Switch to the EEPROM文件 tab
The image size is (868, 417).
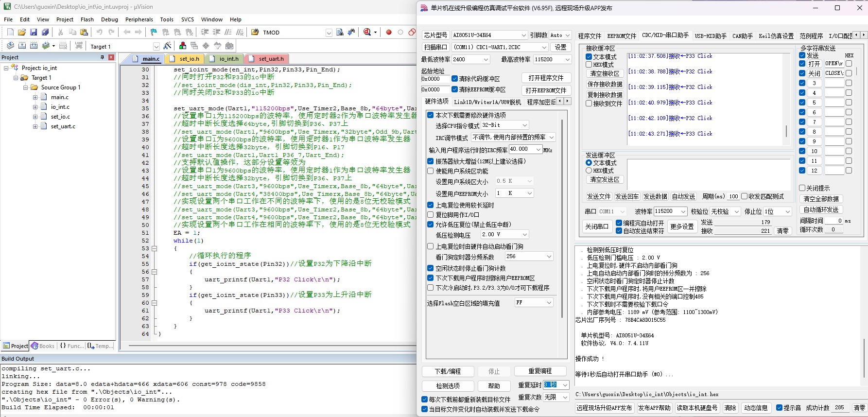pyautogui.click(x=622, y=36)
